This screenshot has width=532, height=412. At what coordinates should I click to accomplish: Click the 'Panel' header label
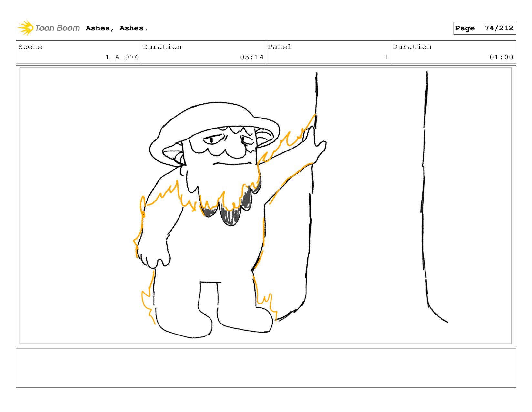pyautogui.click(x=280, y=47)
